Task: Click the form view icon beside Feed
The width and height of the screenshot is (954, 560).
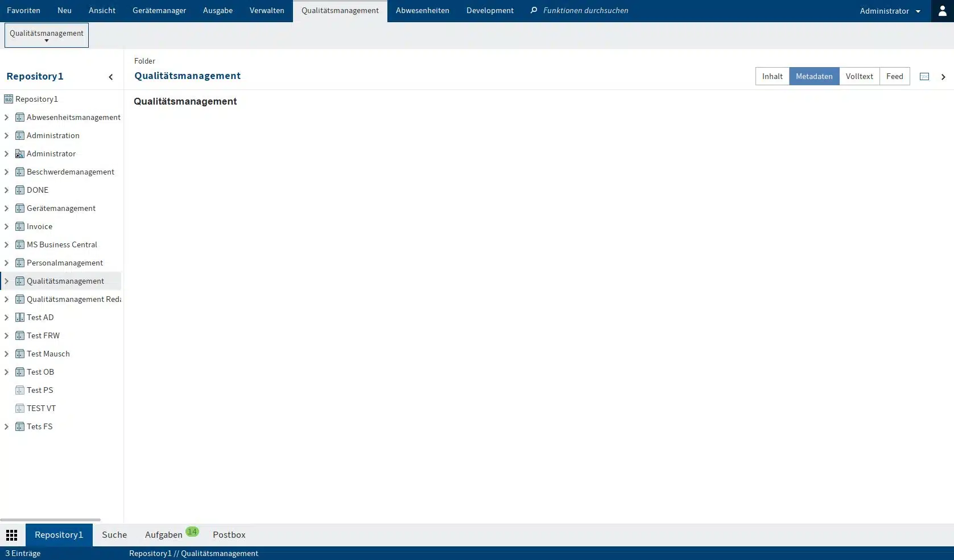Action: click(924, 77)
